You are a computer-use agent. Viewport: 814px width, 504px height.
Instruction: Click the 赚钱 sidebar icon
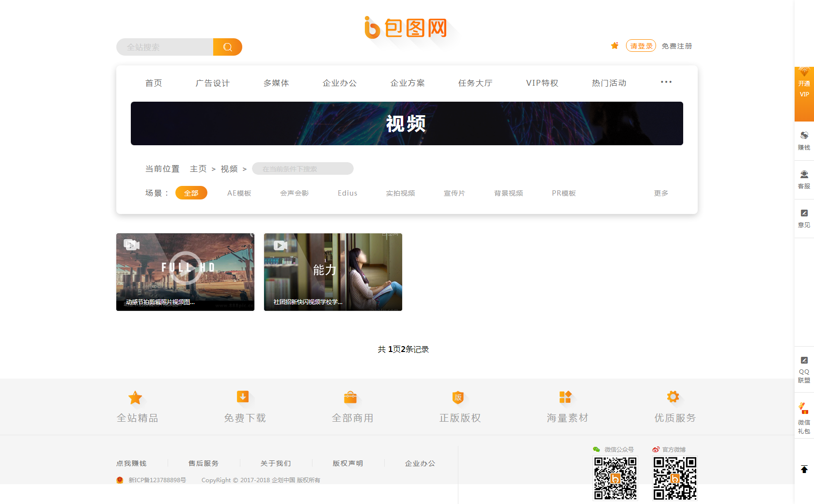click(x=804, y=140)
